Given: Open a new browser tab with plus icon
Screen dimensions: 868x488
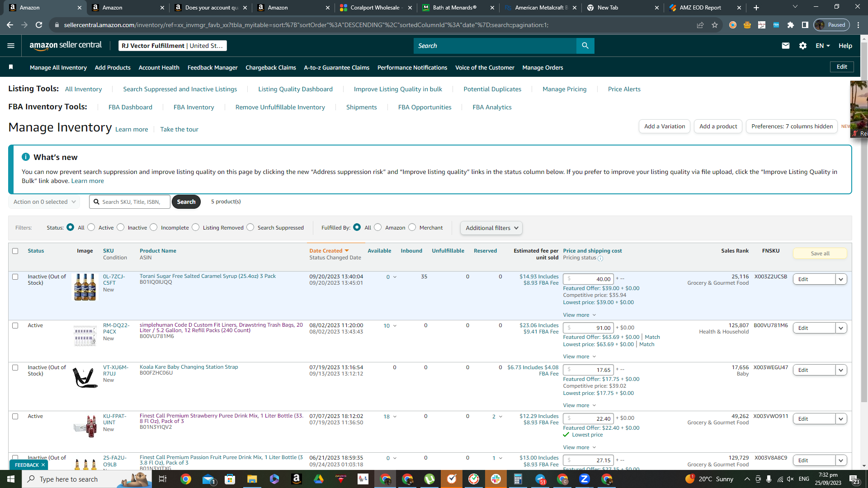Looking at the screenshot, I should click(x=756, y=8).
